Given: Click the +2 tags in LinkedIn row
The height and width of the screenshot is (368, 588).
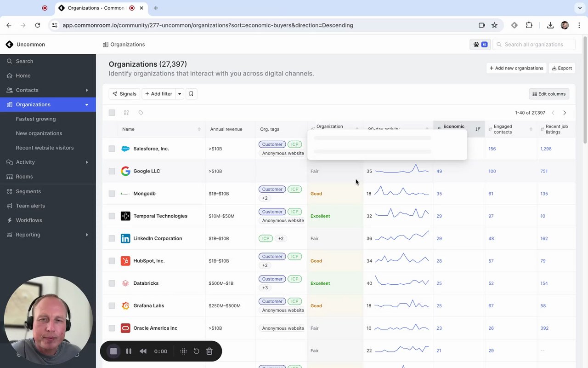Looking at the screenshot, I should (x=281, y=238).
